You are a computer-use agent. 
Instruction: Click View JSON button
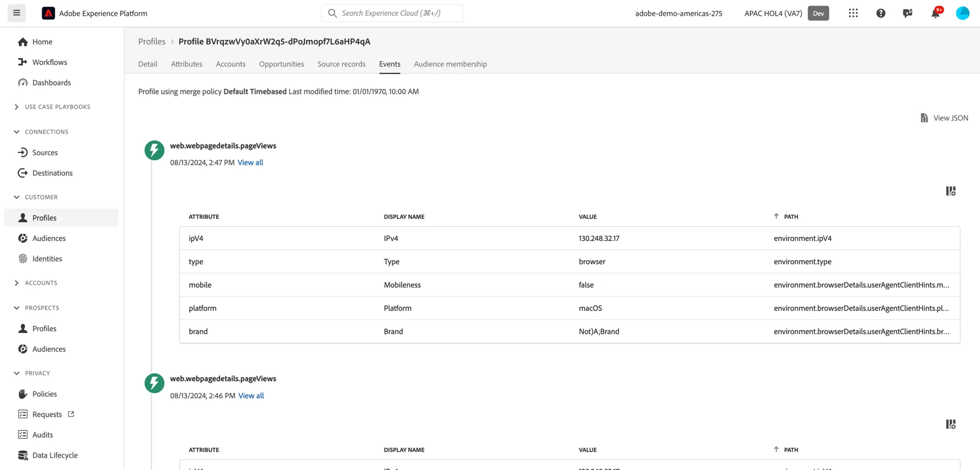944,118
